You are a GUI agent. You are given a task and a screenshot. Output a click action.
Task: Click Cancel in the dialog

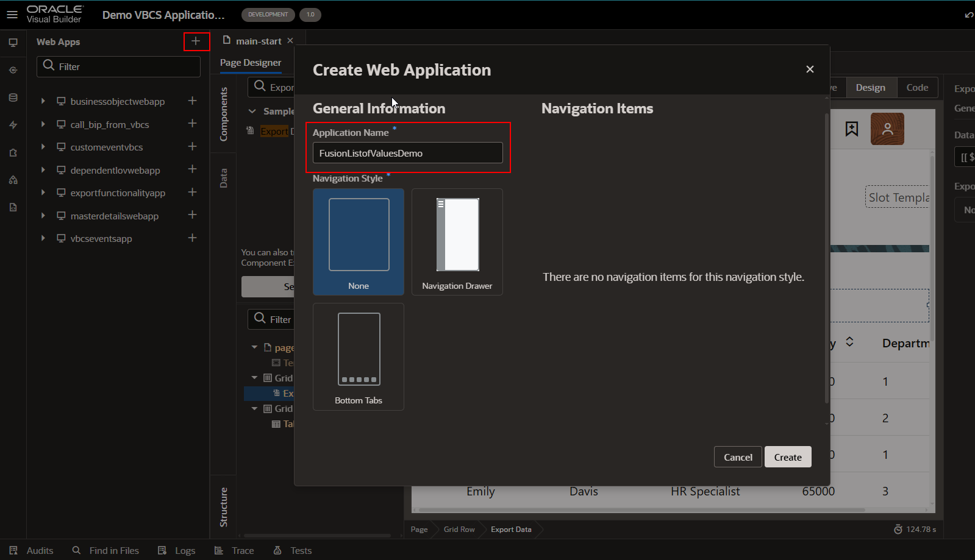(738, 457)
